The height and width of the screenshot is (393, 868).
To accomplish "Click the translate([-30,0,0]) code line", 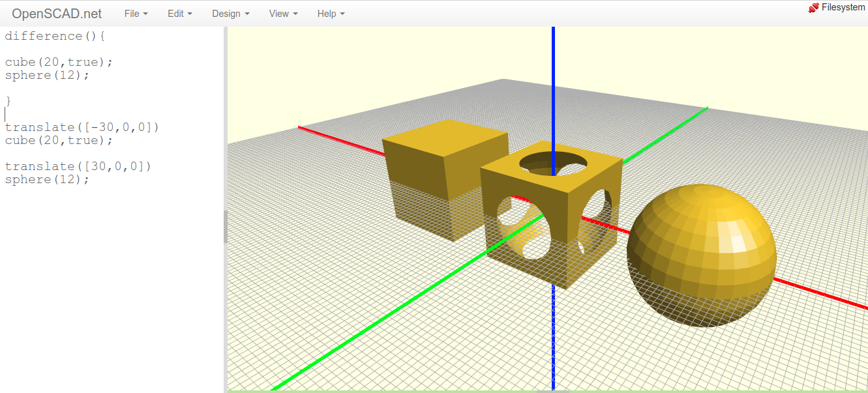I will coord(82,128).
